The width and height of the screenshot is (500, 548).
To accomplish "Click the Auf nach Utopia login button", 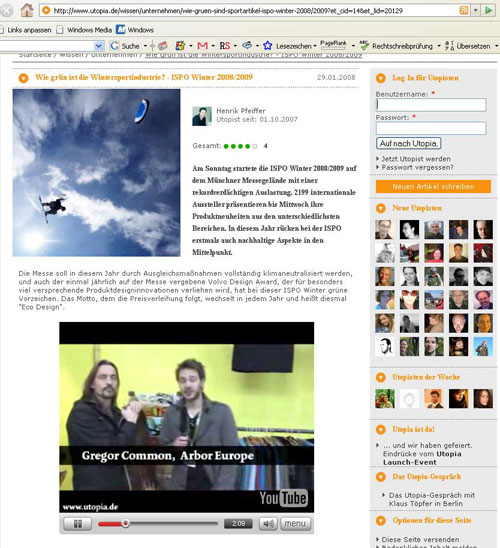I will 408,143.
